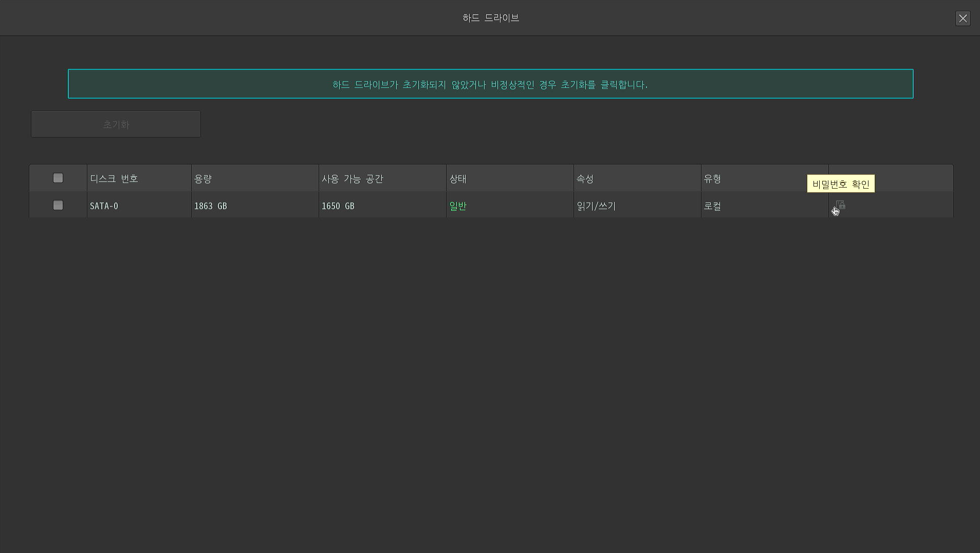980x553 pixels.
Task: Click the 1650 GB free space value
Action: pyautogui.click(x=338, y=206)
